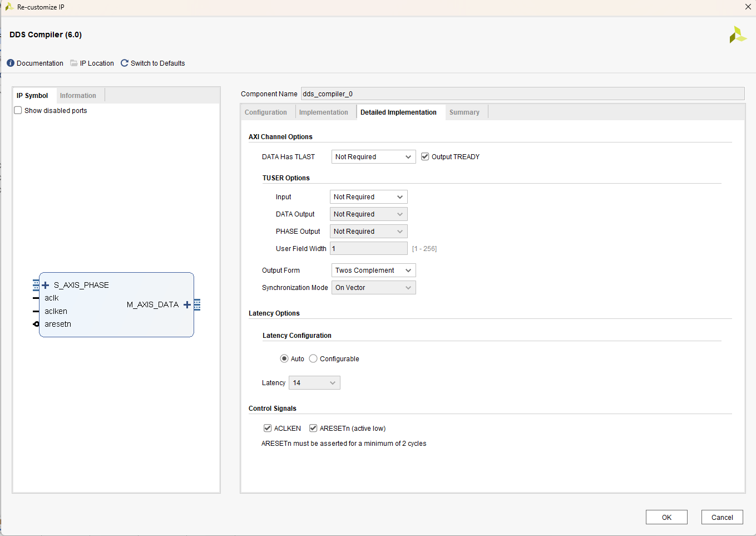Expand S_AXIS_PHASE interface with plus icon

pyautogui.click(x=46, y=286)
